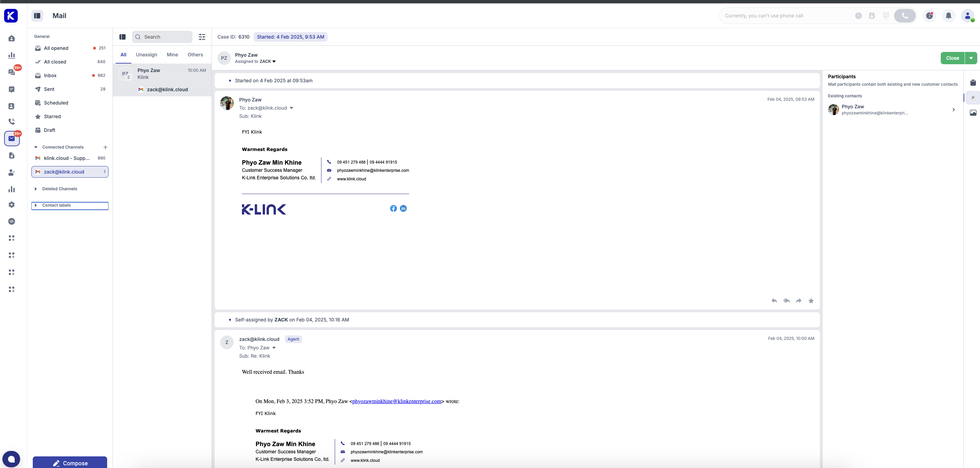Image resolution: width=980 pixels, height=468 pixels.
Task: Click the Compose button
Action: [x=70, y=463]
